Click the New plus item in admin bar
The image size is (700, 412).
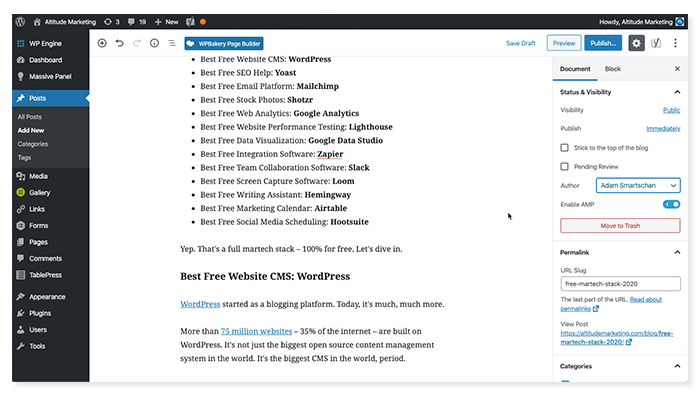coord(166,22)
